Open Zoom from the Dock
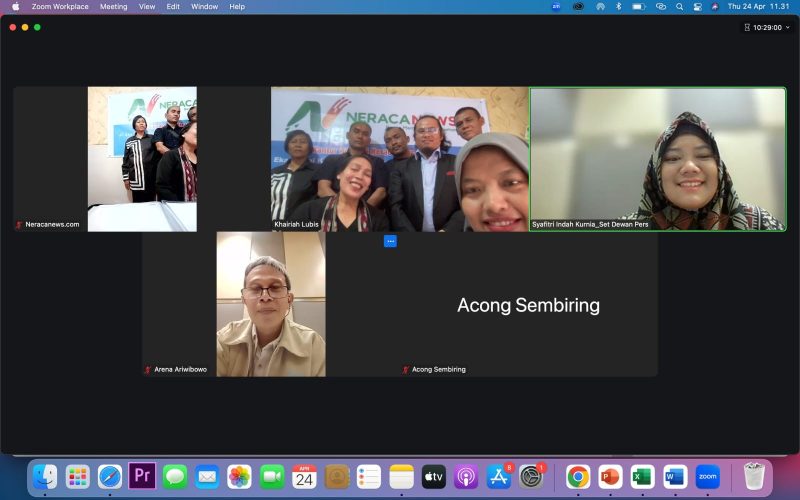The width and height of the screenshot is (800, 500). (708, 477)
